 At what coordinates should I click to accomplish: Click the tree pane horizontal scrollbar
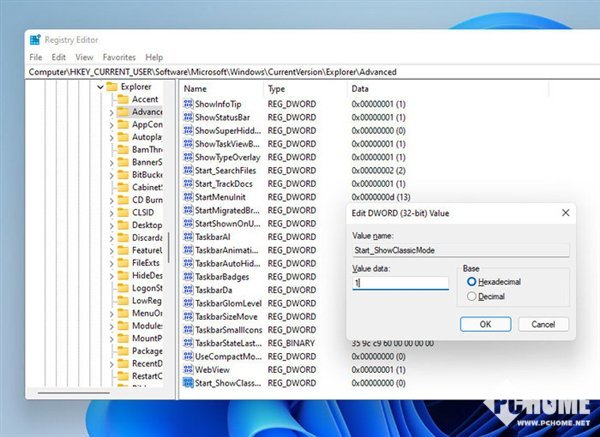73,392
